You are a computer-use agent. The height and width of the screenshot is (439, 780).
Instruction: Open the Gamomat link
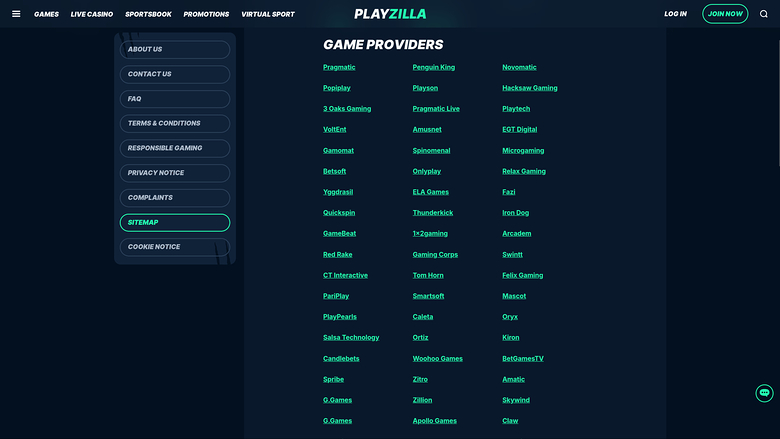coord(338,151)
